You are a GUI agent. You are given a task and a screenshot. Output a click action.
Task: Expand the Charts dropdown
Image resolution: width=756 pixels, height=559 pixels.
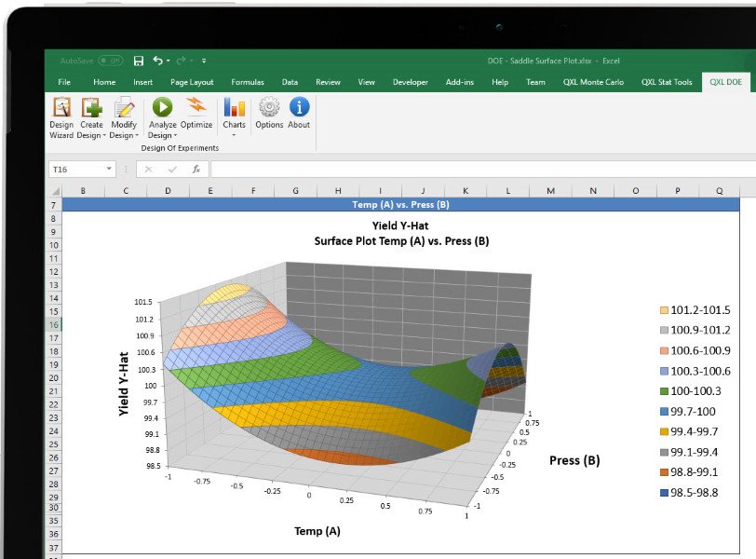click(234, 135)
